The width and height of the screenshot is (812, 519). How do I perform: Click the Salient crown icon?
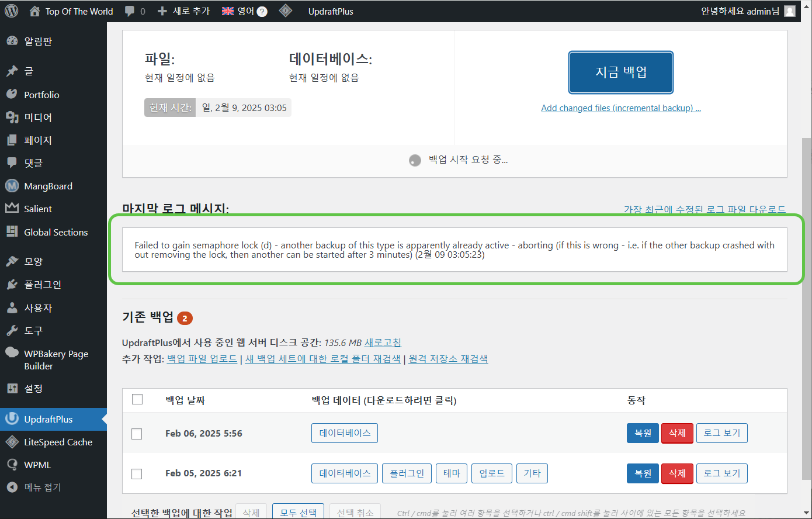pos(12,208)
